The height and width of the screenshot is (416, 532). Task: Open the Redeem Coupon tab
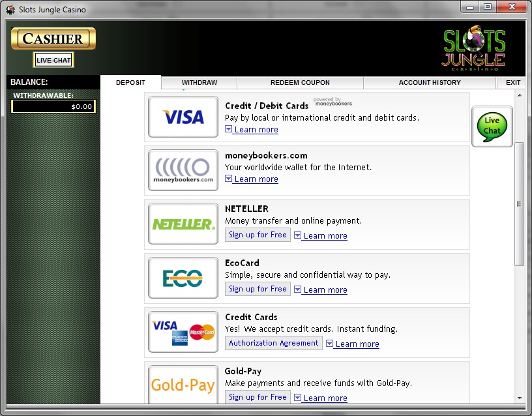point(300,83)
